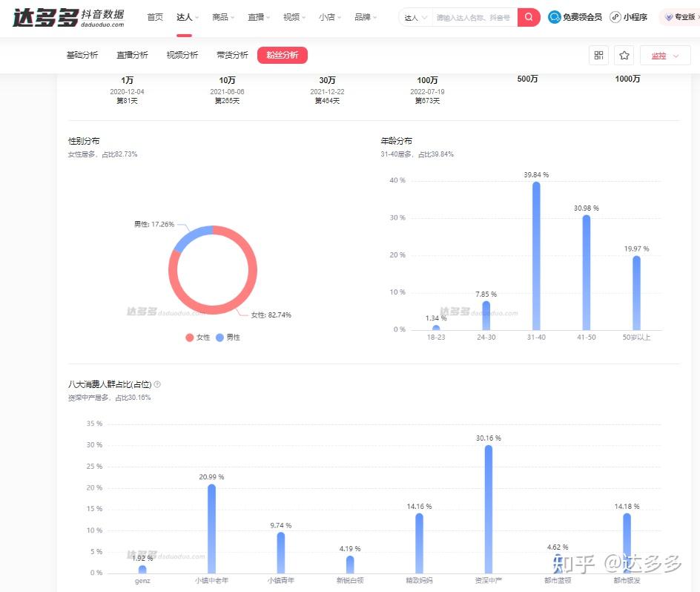This screenshot has width=700, height=592.
Task: Focus the 达人名称 search input field
Action: tap(475, 18)
